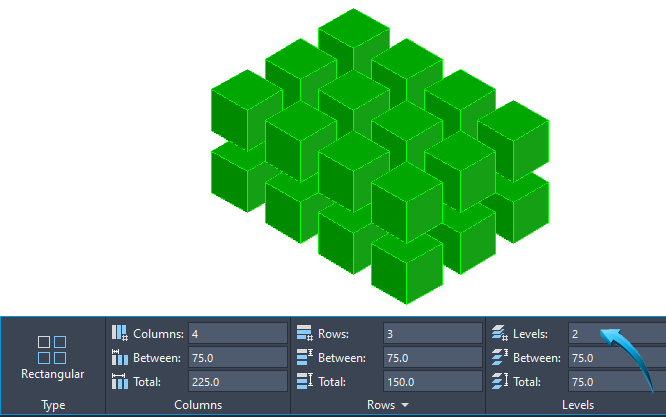Click the Columns panel title

pyautogui.click(x=198, y=405)
